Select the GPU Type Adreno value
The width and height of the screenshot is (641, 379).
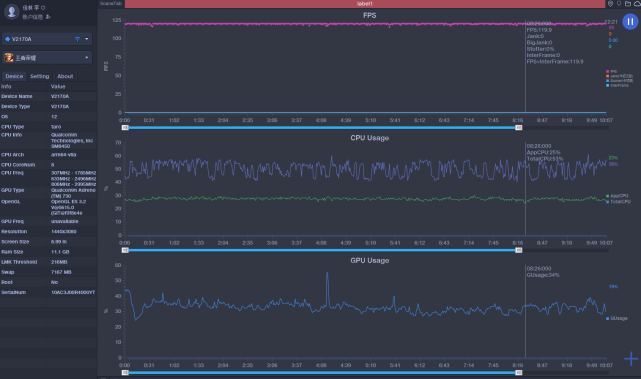(x=73, y=193)
